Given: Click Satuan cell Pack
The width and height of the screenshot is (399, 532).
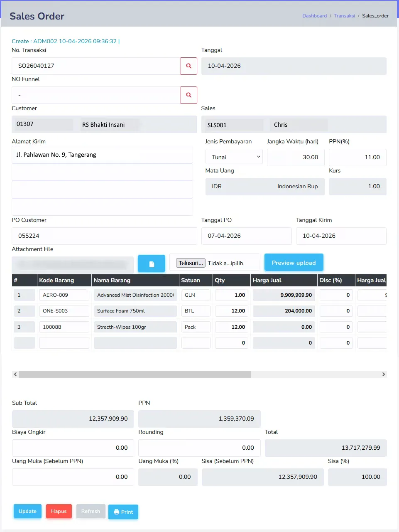Looking at the screenshot, I should click(x=196, y=327).
